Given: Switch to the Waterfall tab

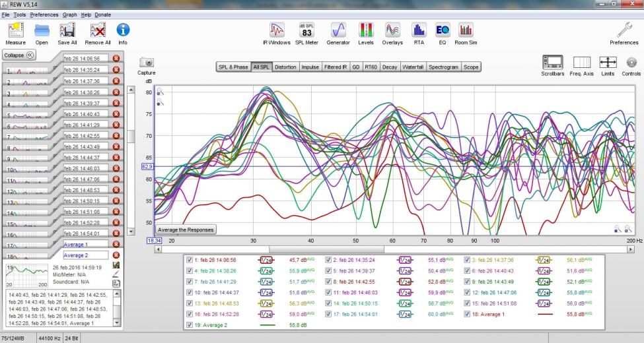Looking at the screenshot, I should point(413,67).
